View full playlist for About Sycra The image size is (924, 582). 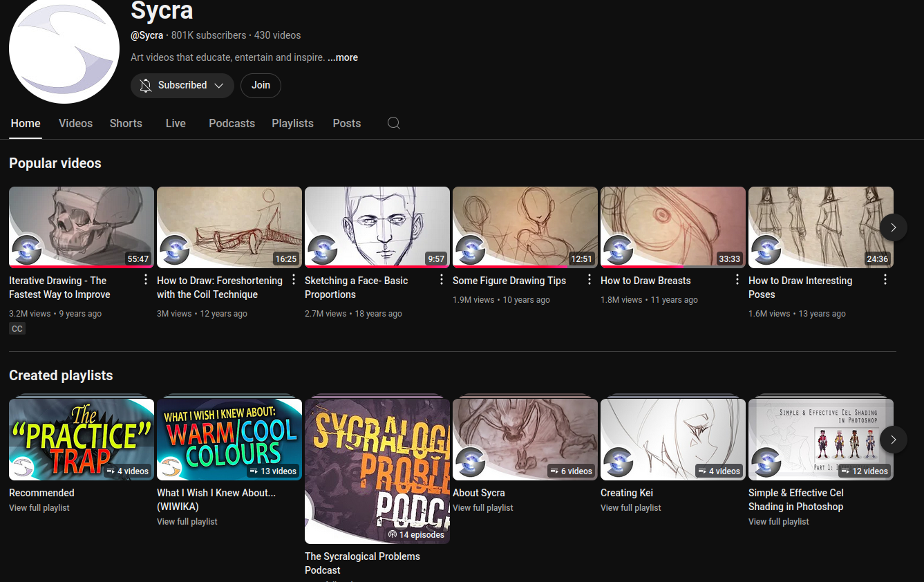[483, 508]
